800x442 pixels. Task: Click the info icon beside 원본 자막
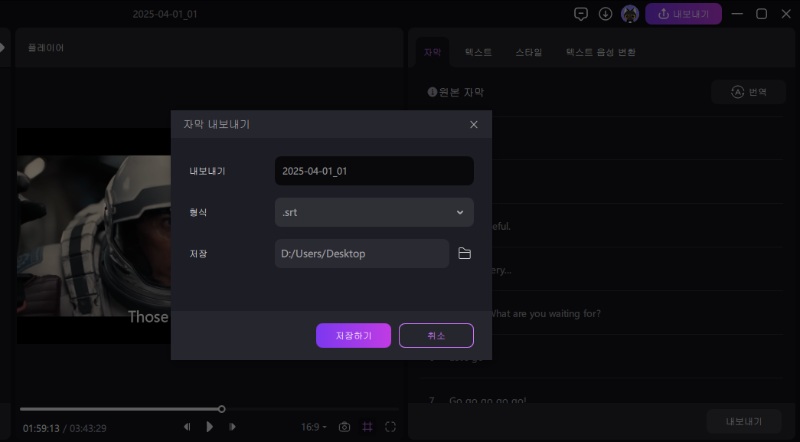click(x=432, y=92)
